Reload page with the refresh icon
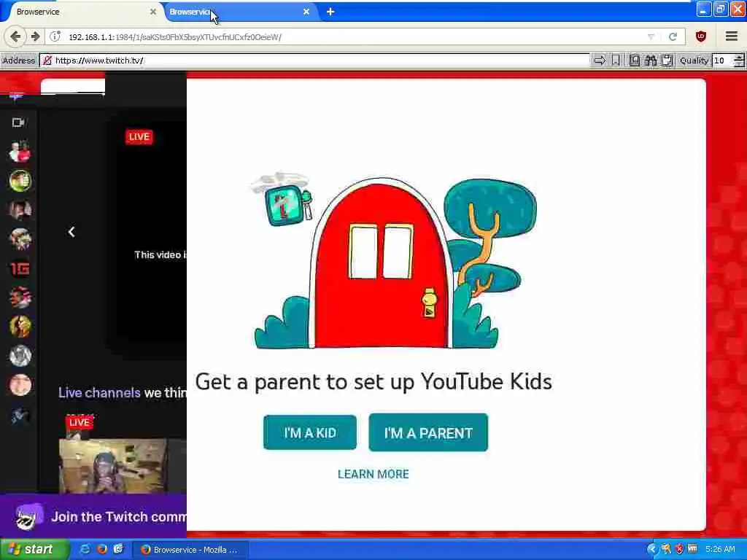The height and width of the screenshot is (560, 747). pyautogui.click(x=673, y=36)
